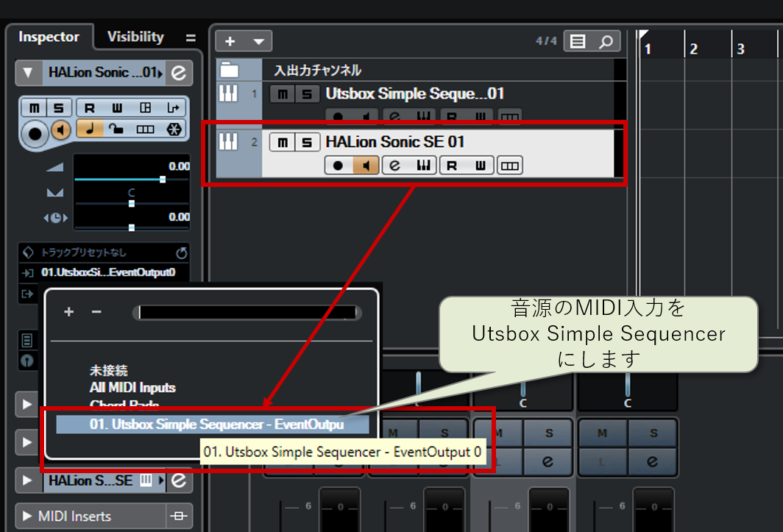Adjust the Inspector volume slider handle
Screen dimensions: 783x532
click(163, 180)
